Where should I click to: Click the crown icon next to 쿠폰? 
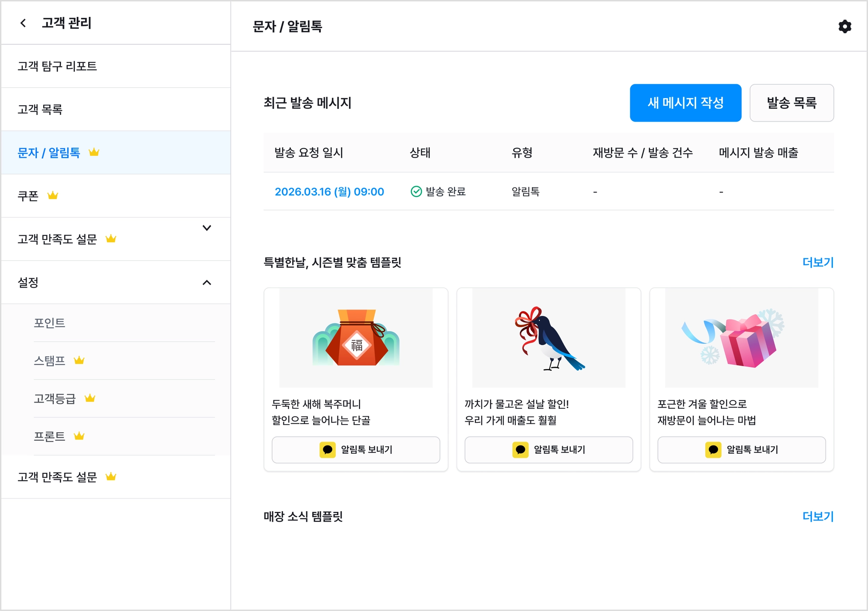[53, 195]
